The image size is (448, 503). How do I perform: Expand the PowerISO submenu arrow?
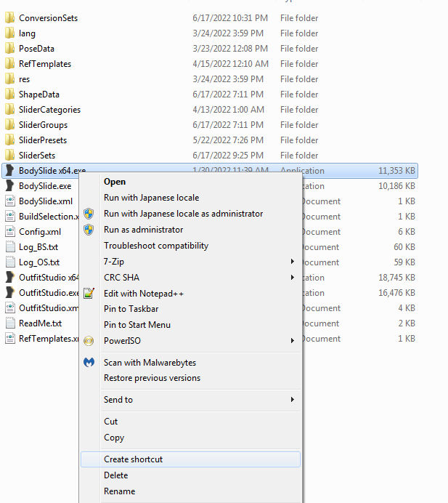292,341
